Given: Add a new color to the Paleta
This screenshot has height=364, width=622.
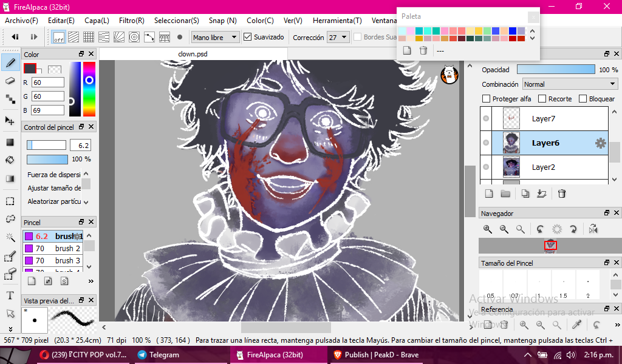Looking at the screenshot, I should tap(406, 51).
